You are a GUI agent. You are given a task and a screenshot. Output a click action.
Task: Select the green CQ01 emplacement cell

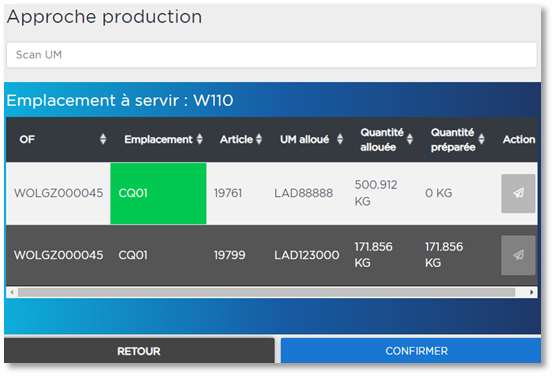158,193
